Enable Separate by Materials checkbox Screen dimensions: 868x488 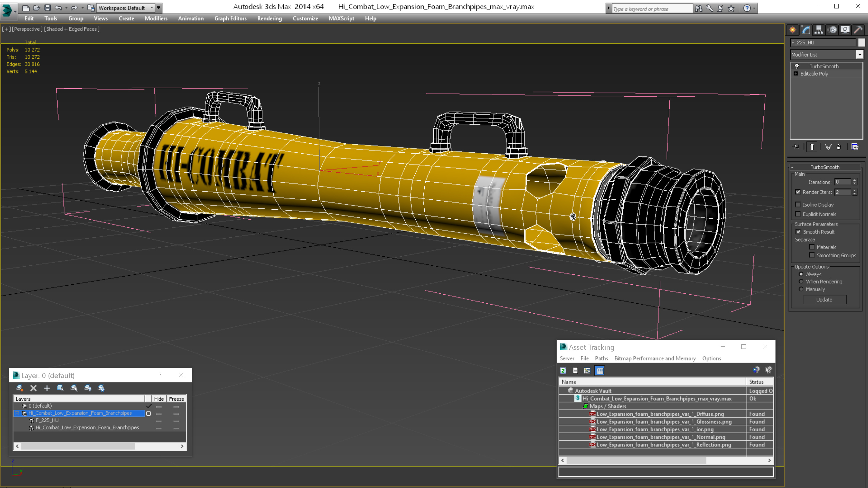(812, 247)
